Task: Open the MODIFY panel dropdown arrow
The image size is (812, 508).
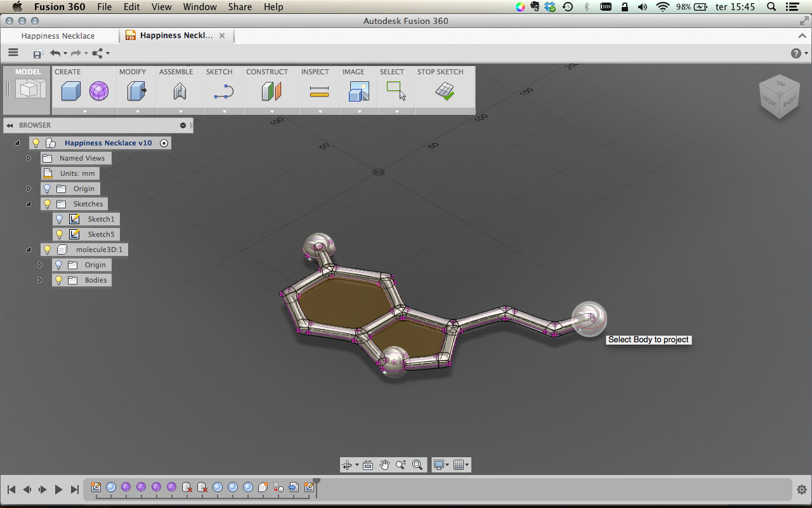Action: click(x=137, y=111)
